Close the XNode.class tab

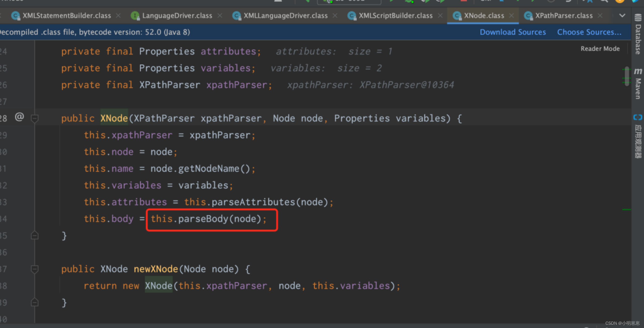tap(511, 16)
